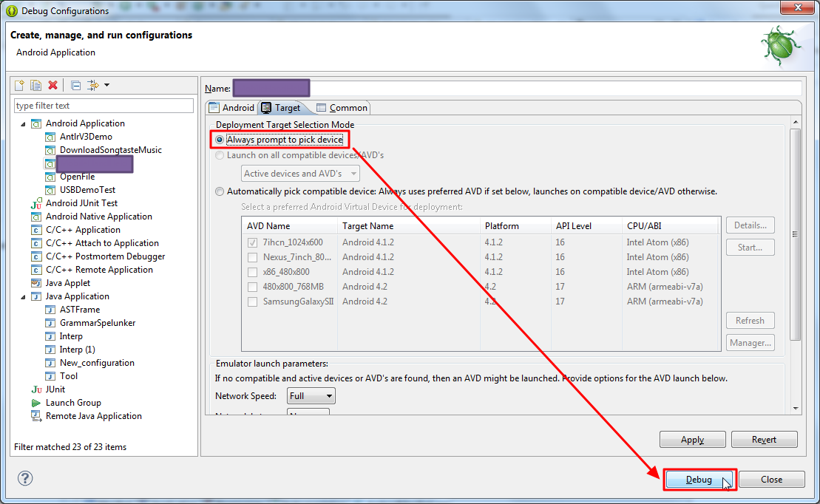Image resolution: width=820 pixels, height=504 pixels.
Task: Switch to the Android tab
Action: coord(231,108)
